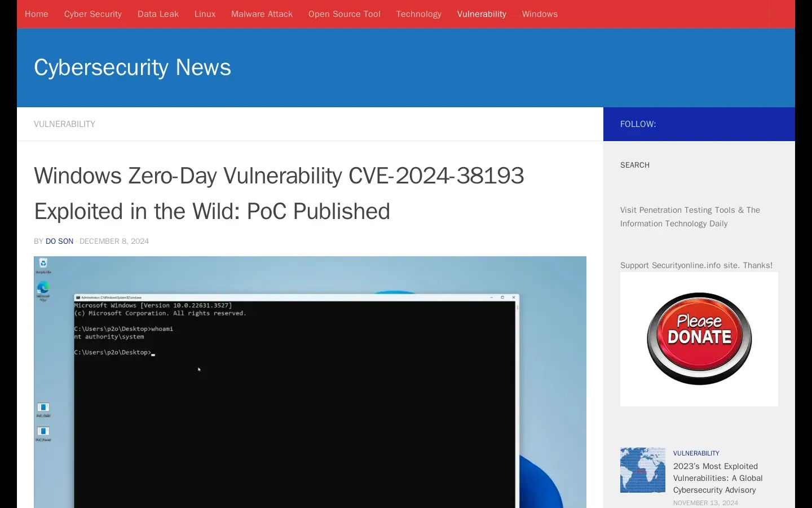Go to the Cyber Security section
Image resolution: width=812 pixels, height=508 pixels.
coord(93,14)
